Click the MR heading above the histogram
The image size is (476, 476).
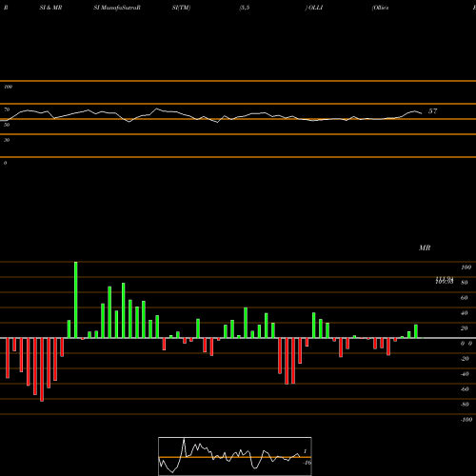pos(425,248)
